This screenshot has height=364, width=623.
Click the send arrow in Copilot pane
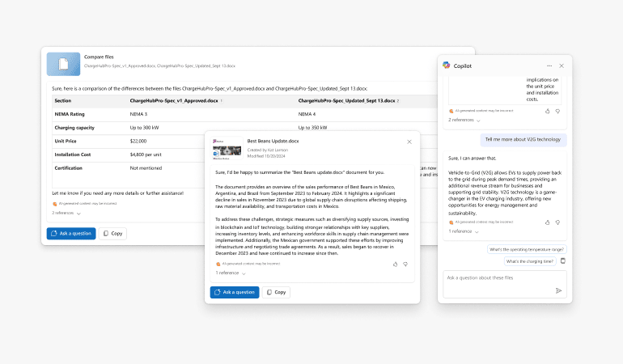click(x=558, y=291)
